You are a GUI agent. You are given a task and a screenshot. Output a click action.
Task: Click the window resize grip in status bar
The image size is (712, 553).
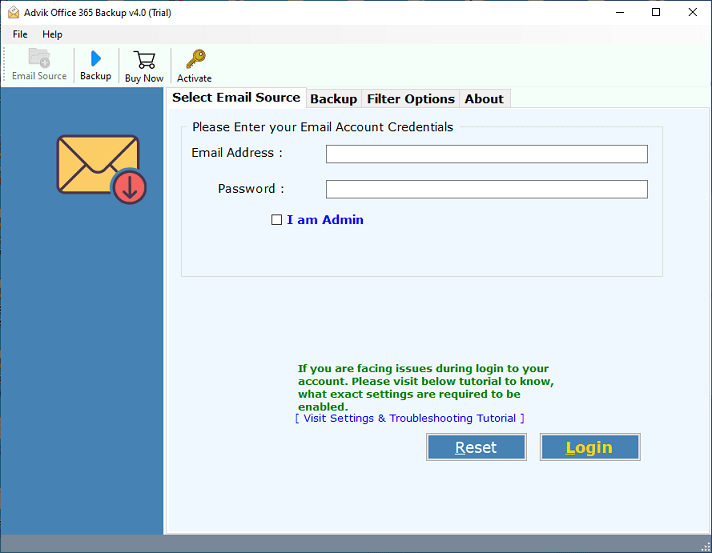pos(705,547)
